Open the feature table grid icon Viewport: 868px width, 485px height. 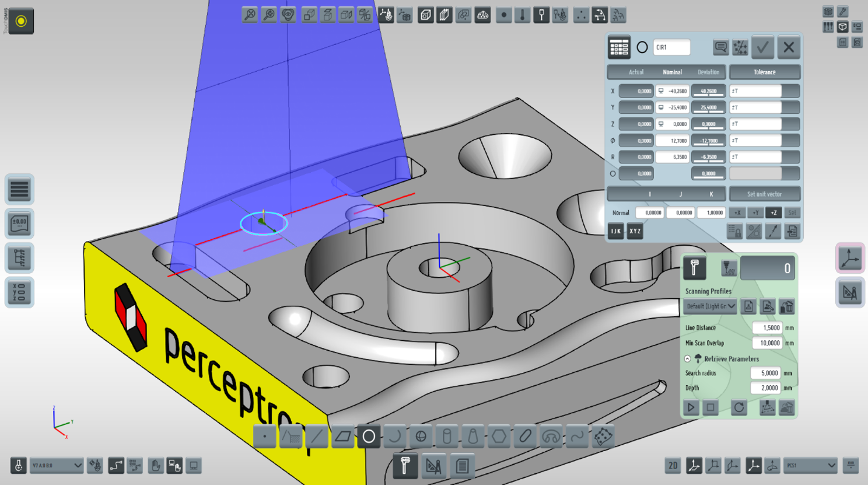click(619, 47)
